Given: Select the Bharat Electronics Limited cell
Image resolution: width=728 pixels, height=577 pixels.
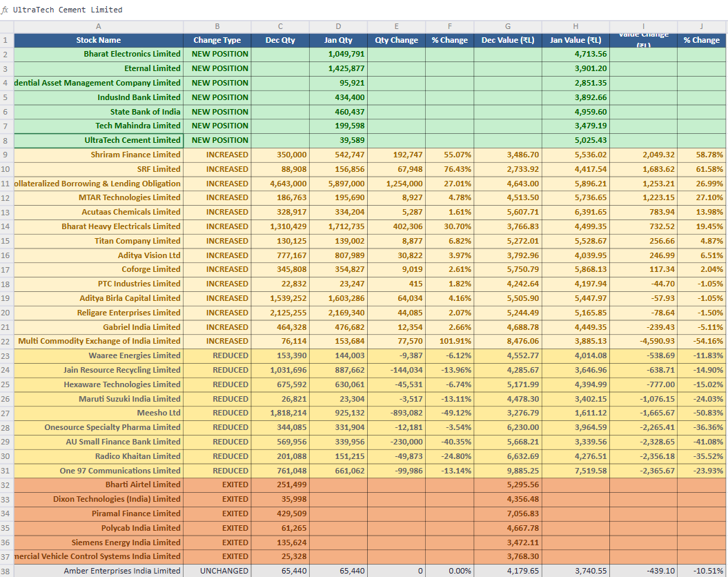Looking at the screenshot, I should 99,55.
